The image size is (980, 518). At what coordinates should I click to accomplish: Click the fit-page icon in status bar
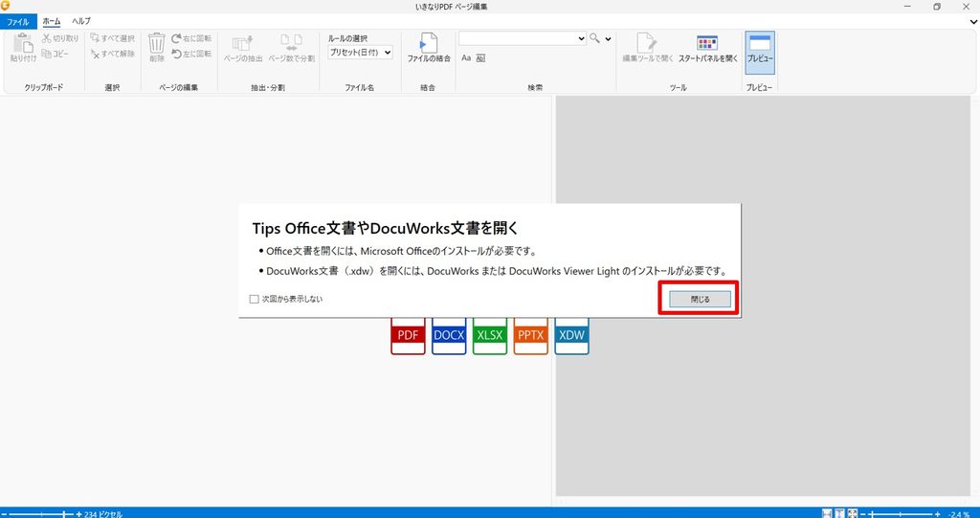853,513
